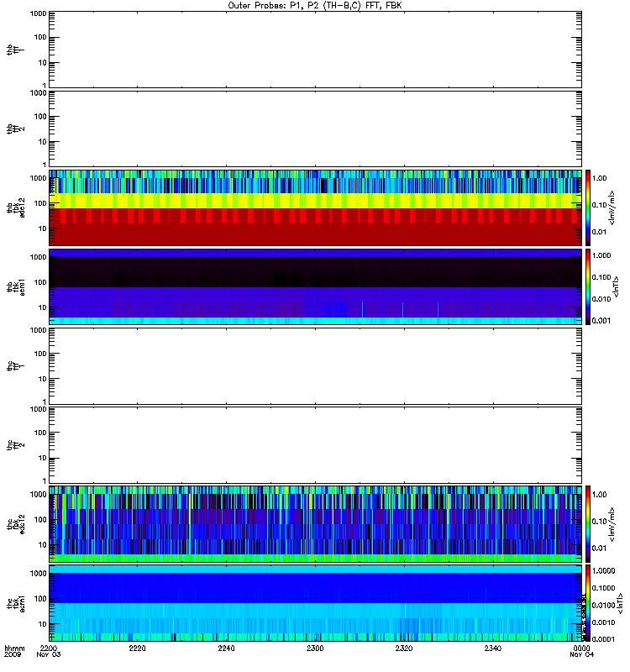This screenshot has width=630, height=672.
Task: Click the "0.0001" value on thc scm1 color bar
Action: point(603,639)
